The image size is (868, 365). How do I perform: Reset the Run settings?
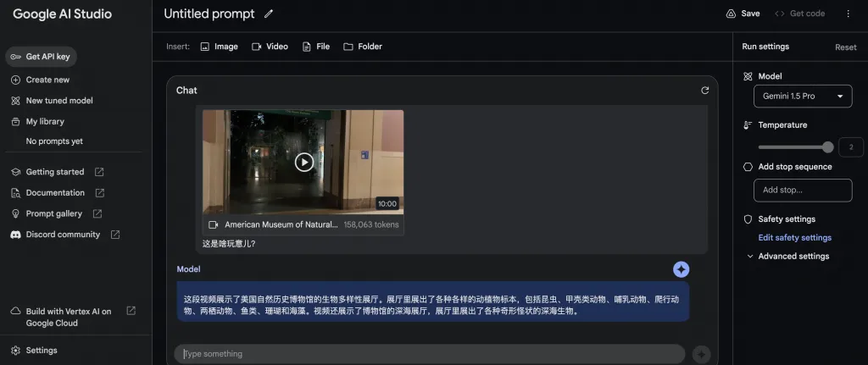click(x=845, y=47)
